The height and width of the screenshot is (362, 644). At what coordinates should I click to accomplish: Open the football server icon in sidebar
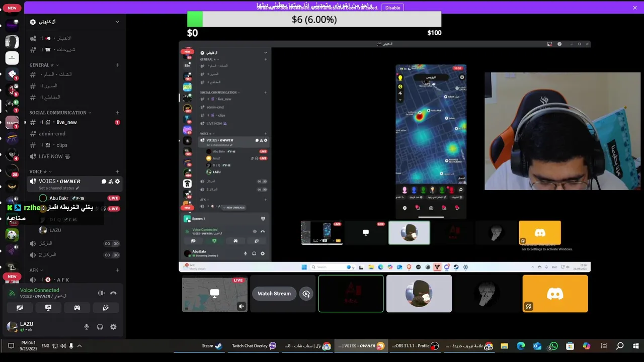click(x=12, y=234)
